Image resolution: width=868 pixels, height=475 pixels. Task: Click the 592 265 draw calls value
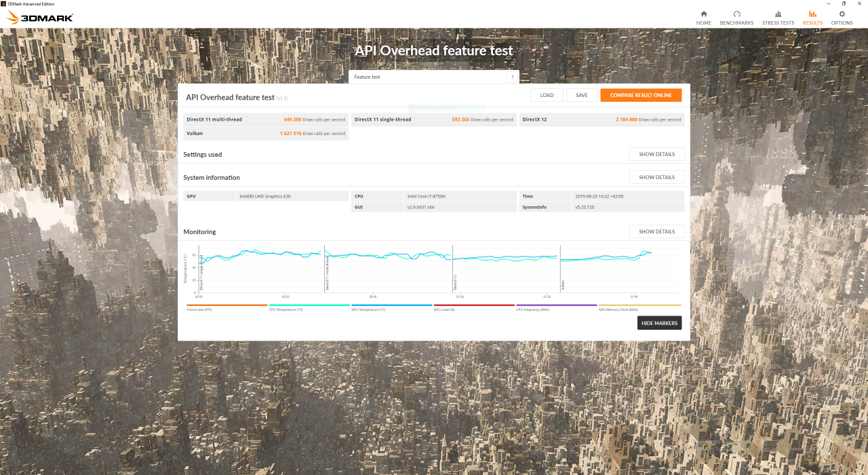click(460, 119)
